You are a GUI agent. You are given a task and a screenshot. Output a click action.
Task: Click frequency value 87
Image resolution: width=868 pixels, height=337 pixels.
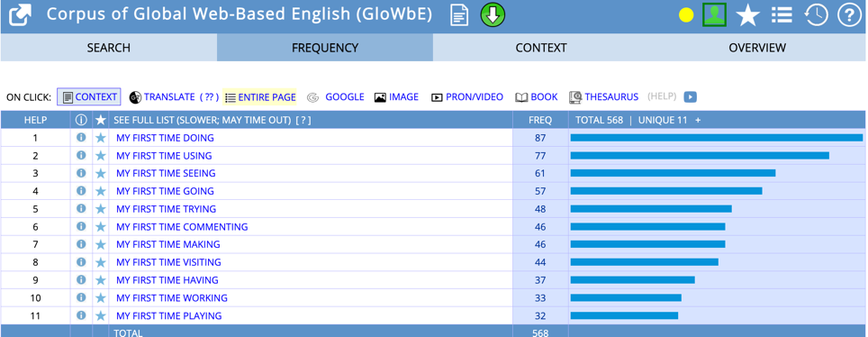pos(540,138)
